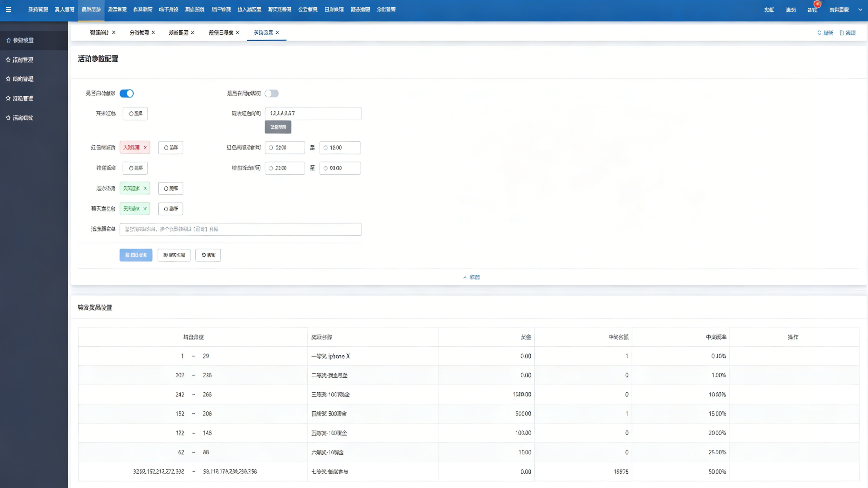Collapse the form using 收起 chevron link

(x=472, y=277)
